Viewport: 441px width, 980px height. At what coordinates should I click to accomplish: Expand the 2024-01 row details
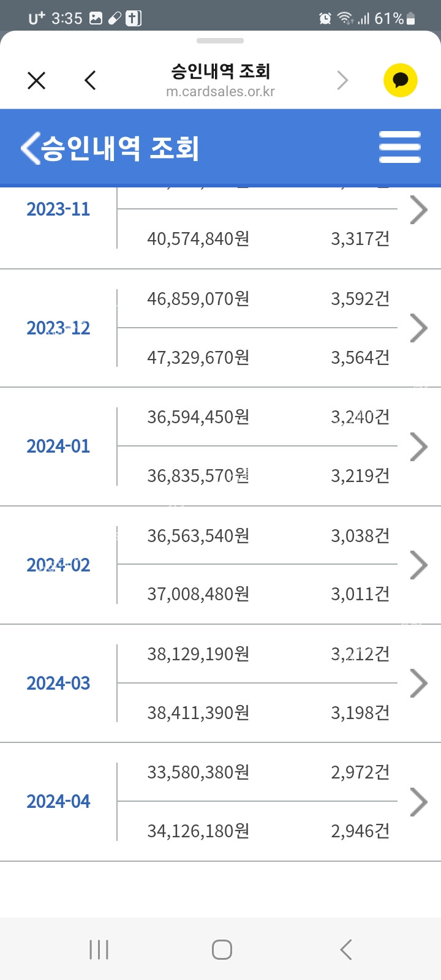418,447
